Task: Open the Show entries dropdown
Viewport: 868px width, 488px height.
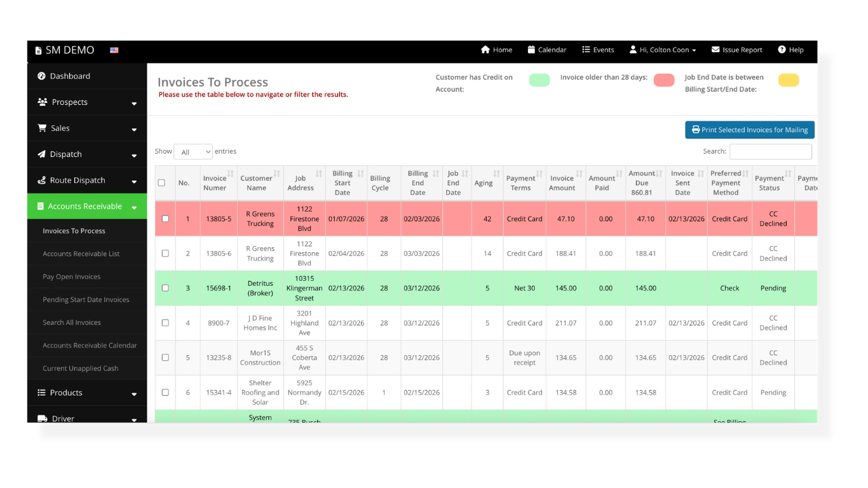Action: 193,151
